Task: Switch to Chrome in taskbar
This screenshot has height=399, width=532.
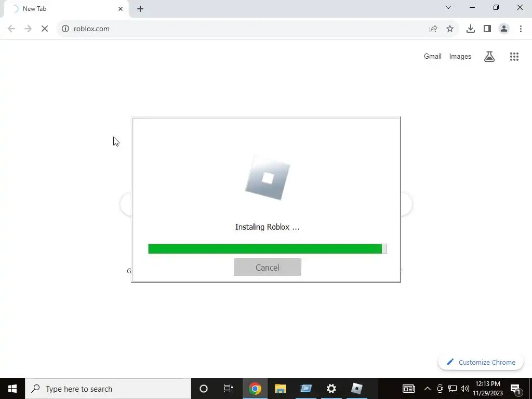Action: coord(255,389)
